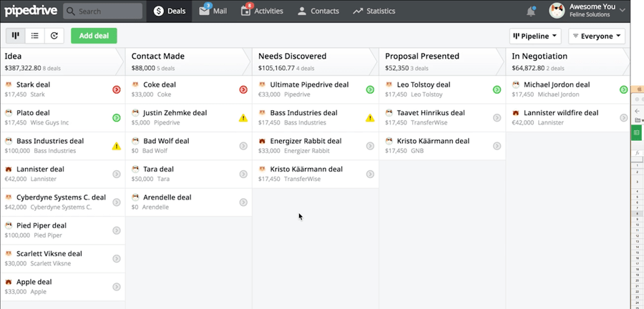Click activity icon on Apple deal
Image resolution: width=644 pixels, height=309 pixels.
[117, 287]
